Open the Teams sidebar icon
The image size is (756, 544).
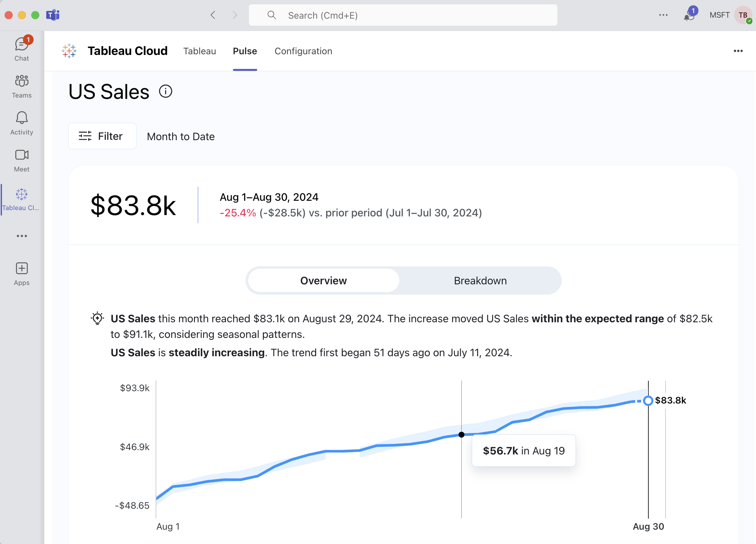[x=22, y=86]
